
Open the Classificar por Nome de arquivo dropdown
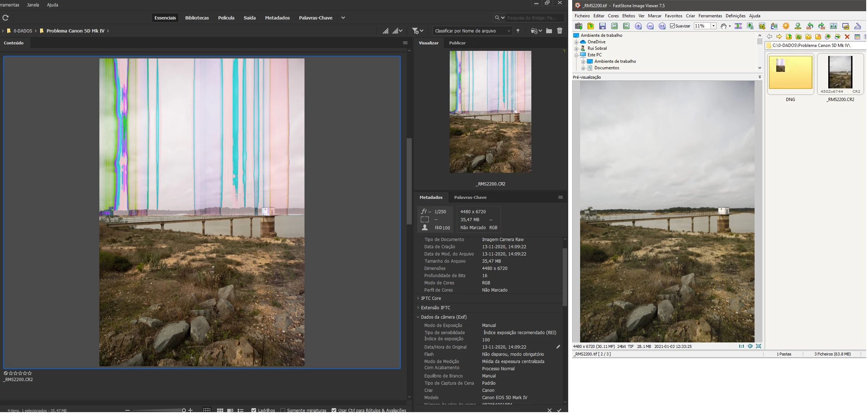tap(472, 31)
